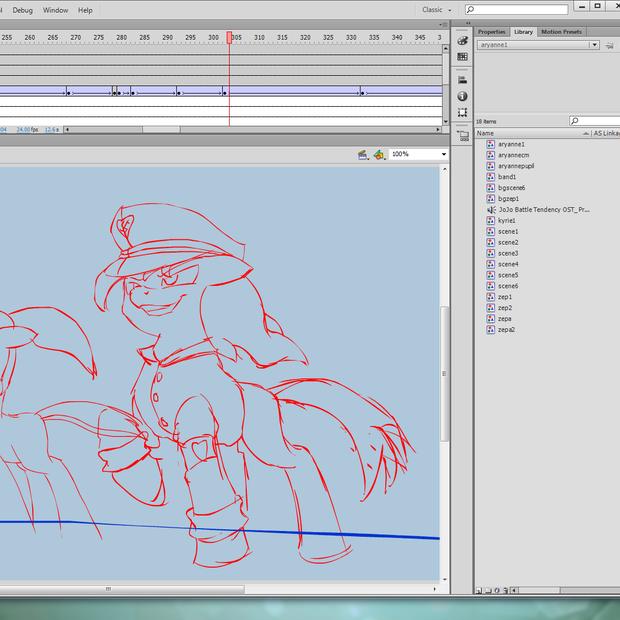The height and width of the screenshot is (620, 620).
Task: Select the bgscene6 library item
Action: pos(511,188)
